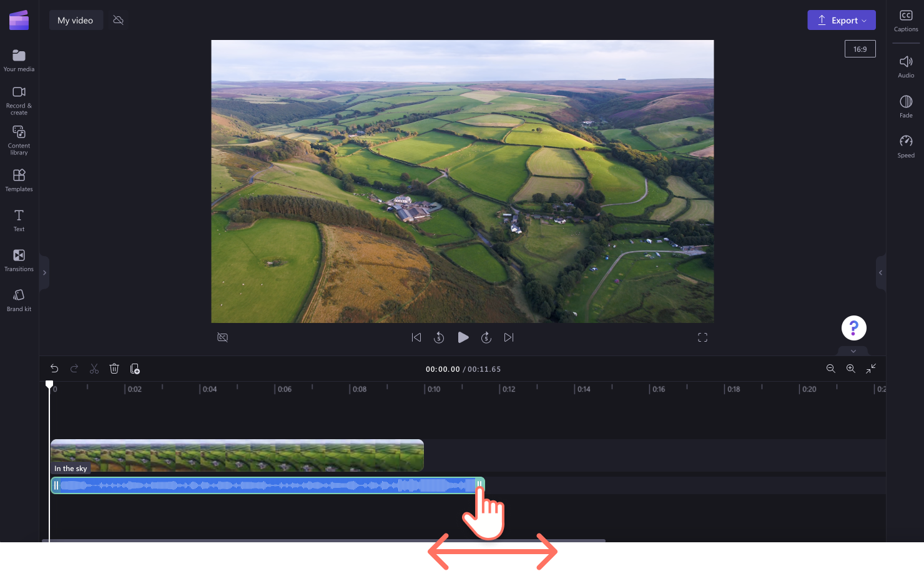Image resolution: width=924 pixels, height=571 pixels.
Task: Open Transitions panel
Action: (x=19, y=261)
